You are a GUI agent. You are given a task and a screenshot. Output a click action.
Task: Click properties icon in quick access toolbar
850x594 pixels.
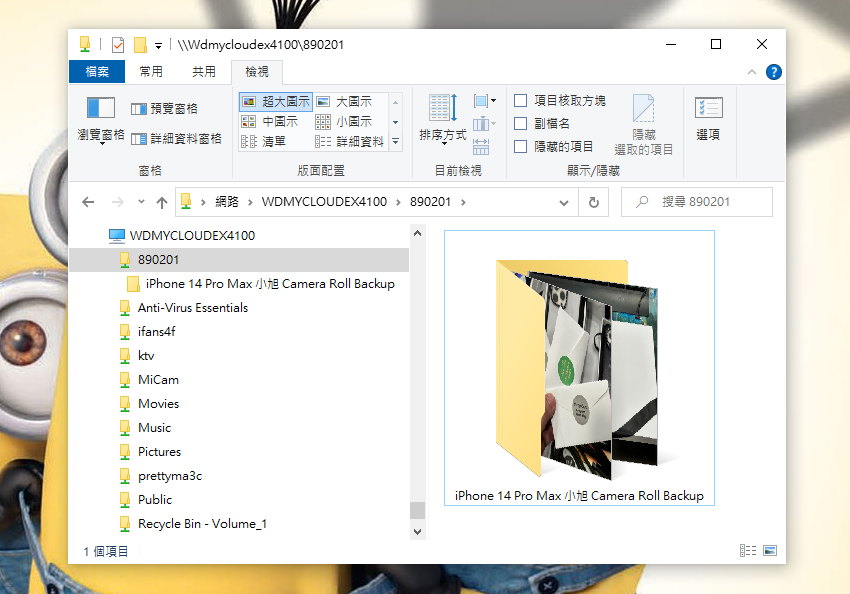pos(118,44)
